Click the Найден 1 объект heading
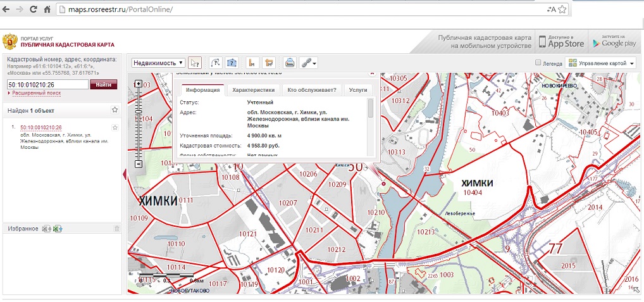 [31, 111]
